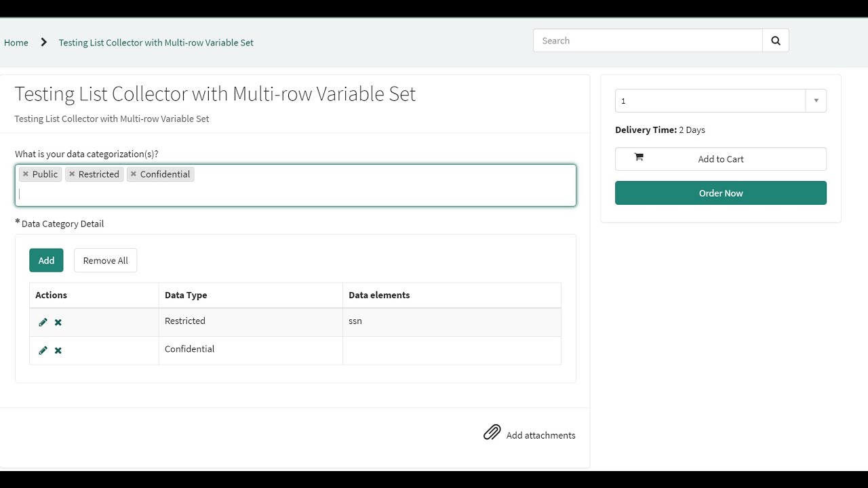Edit the Confidential row using its pencil icon
This screenshot has width=868, height=488.
(43, 350)
